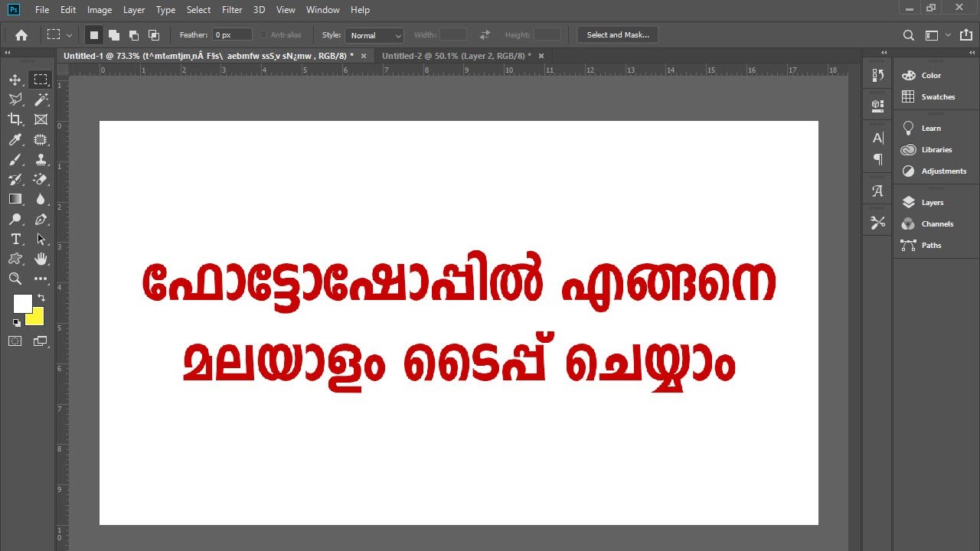The width and height of the screenshot is (980, 551).
Task: Open the Edit menu
Action: (x=68, y=10)
